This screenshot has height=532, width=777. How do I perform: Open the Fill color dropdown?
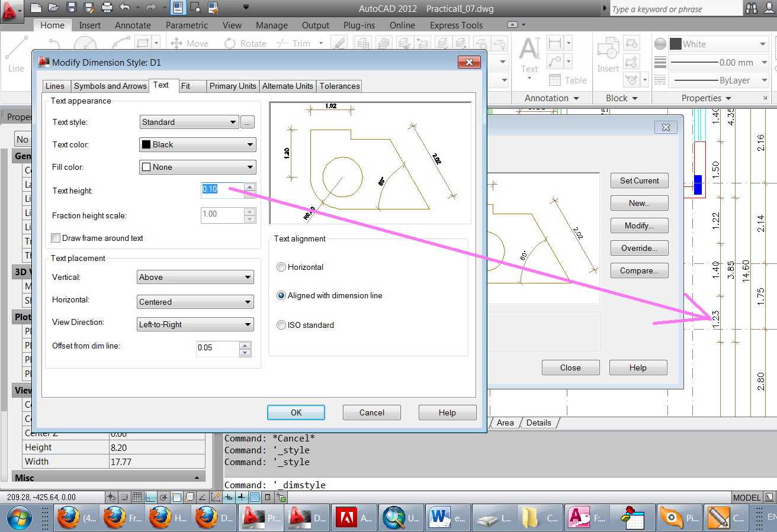(197, 167)
